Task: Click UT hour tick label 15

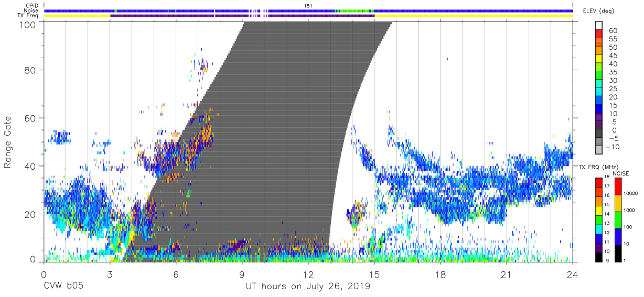Action: click(374, 274)
